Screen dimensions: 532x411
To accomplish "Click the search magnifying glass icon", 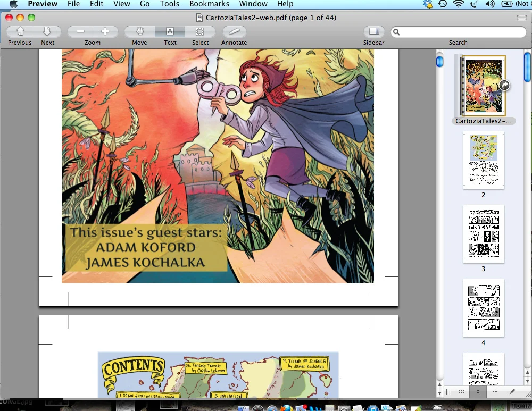I will click(x=396, y=32).
